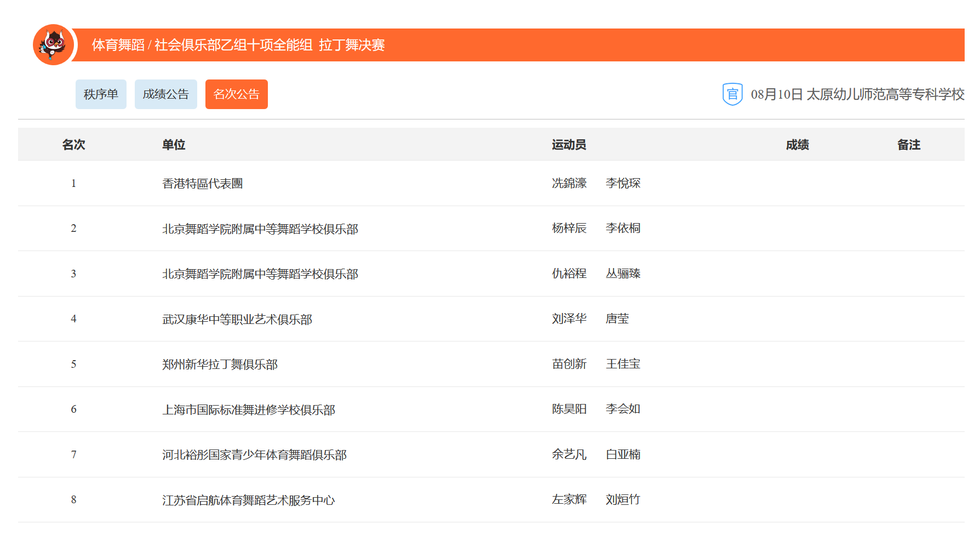Click the 运动员 column header
Image resolution: width=980 pixels, height=535 pixels.
pyautogui.click(x=569, y=145)
